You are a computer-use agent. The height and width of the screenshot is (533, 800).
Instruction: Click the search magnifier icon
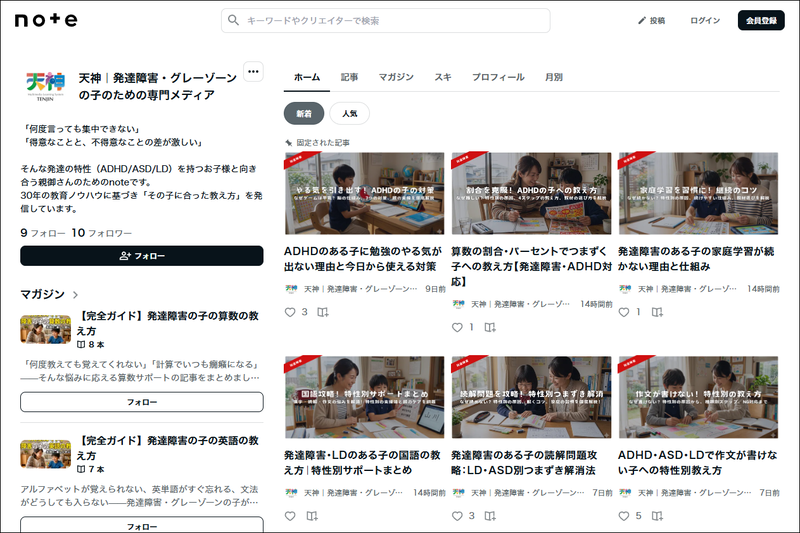coord(233,20)
